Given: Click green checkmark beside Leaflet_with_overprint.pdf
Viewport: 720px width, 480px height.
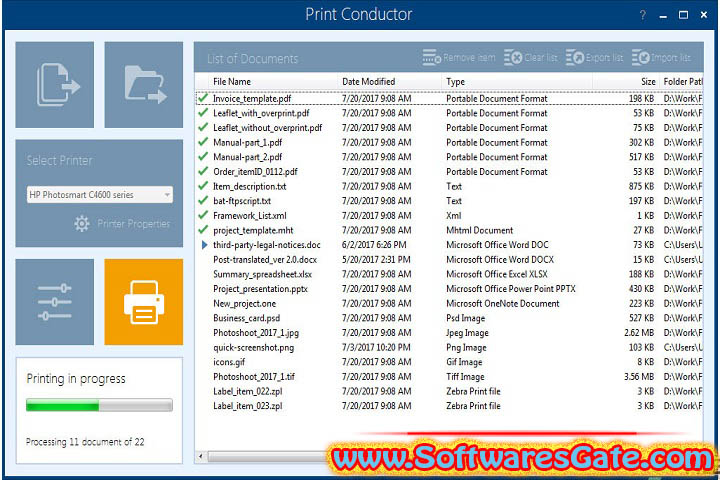Looking at the screenshot, I should click(203, 113).
